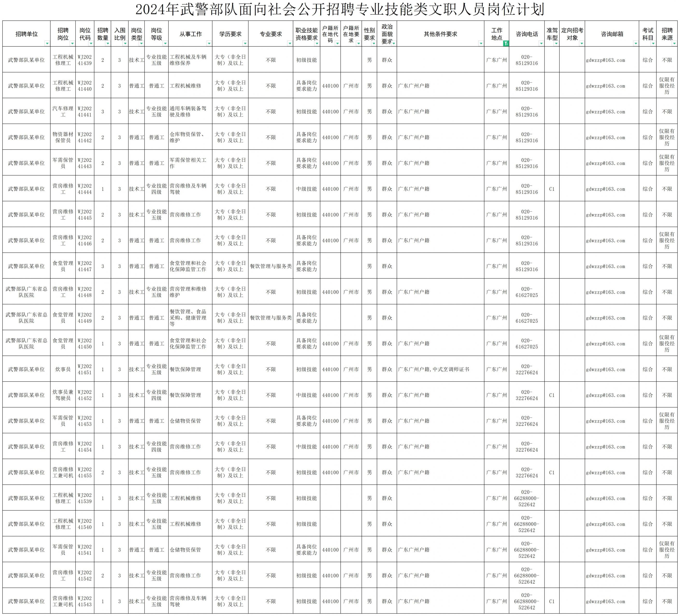Click the 通用车辆装备驾驶及维修 work cell
This screenshot has width=680, height=616.
(x=191, y=112)
